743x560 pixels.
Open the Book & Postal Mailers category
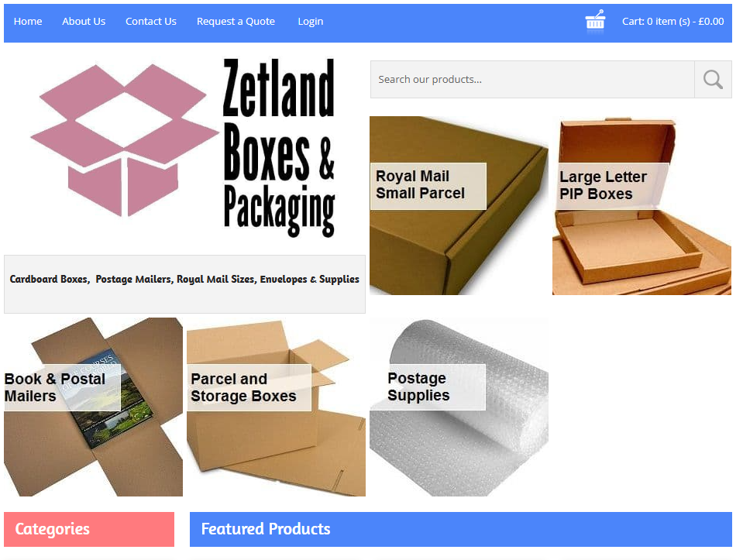pos(93,407)
